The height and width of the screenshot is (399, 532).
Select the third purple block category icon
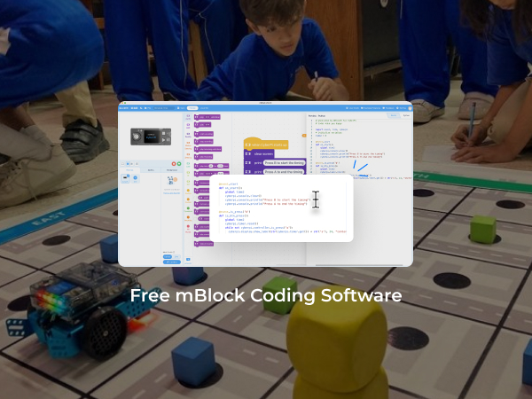[x=188, y=135]
